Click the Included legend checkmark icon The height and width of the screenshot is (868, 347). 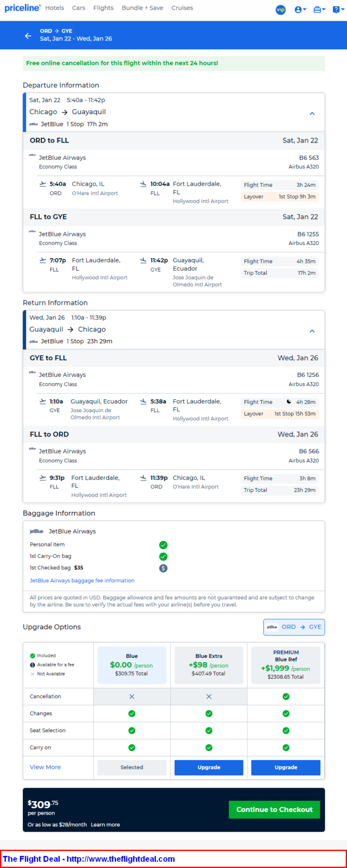[33, 655]
